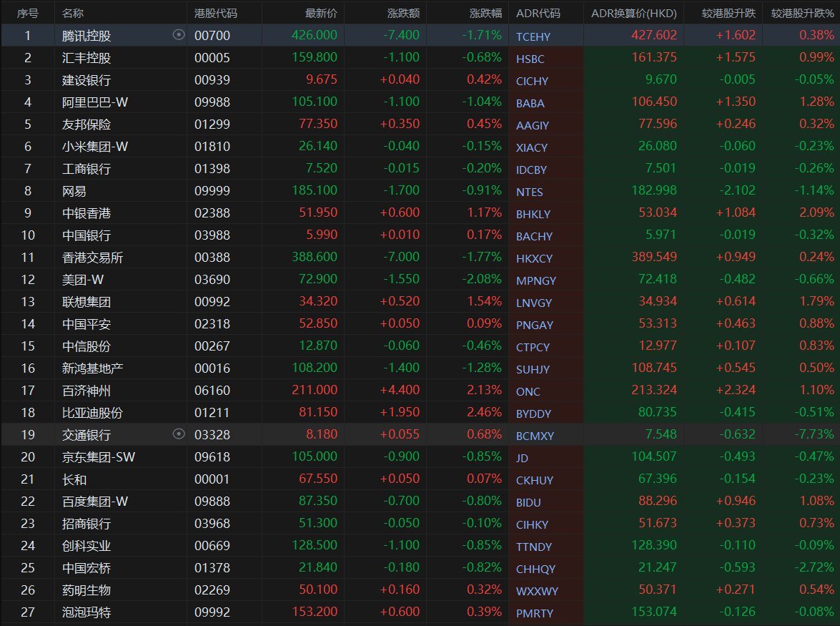This screenshot has width=840, height=626.
Task: Select the 联想集团 stock name
Action: point(87,302)
